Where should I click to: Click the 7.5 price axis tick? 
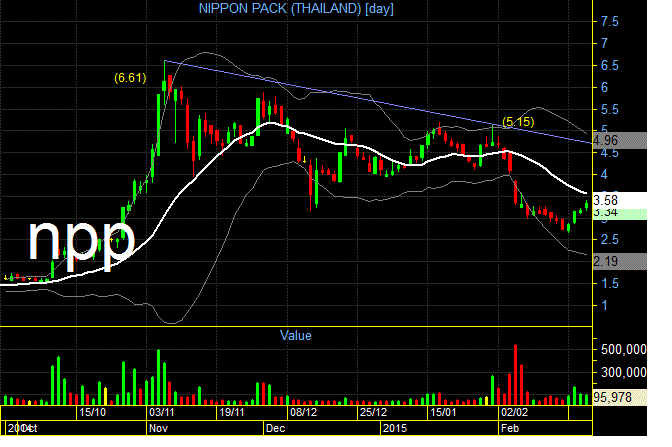[x=609, y=21]
